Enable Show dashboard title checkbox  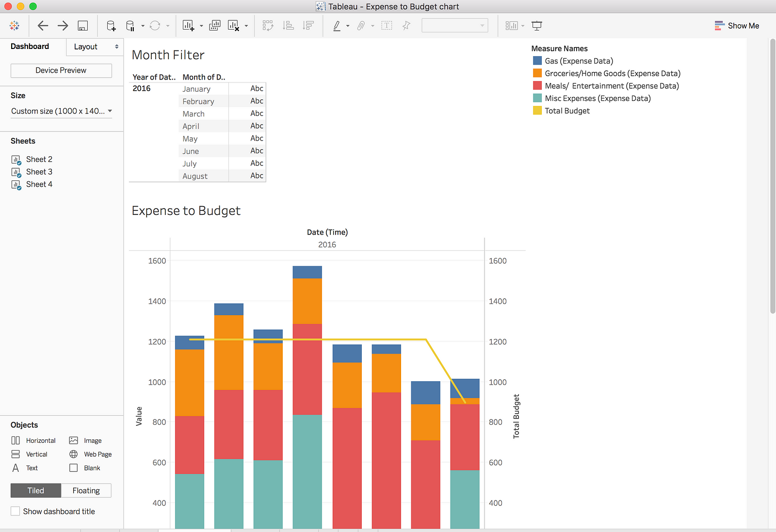click(16, 511)
